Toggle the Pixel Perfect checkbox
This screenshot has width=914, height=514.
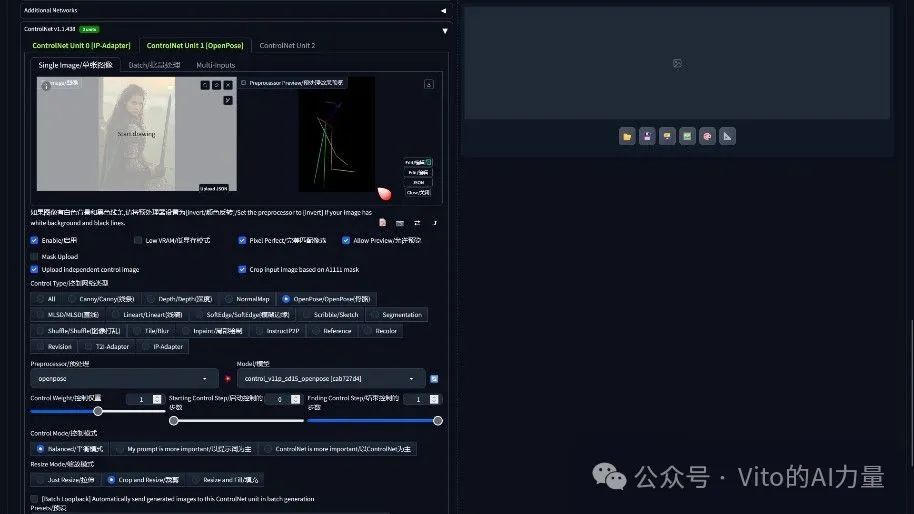click(242, 240)
